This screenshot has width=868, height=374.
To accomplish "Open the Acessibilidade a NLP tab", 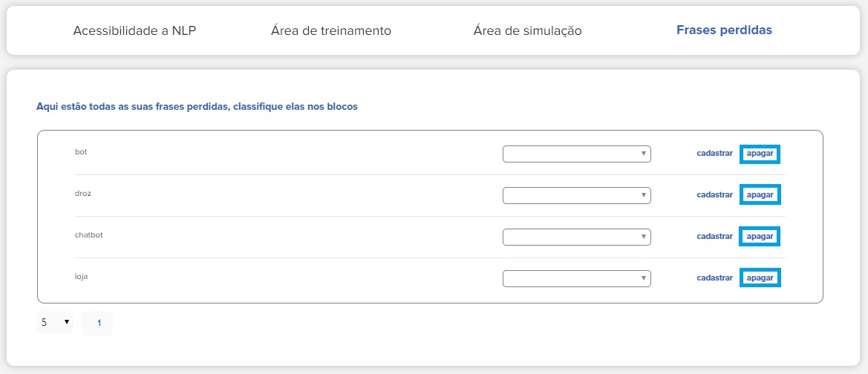I will point(134,30).
